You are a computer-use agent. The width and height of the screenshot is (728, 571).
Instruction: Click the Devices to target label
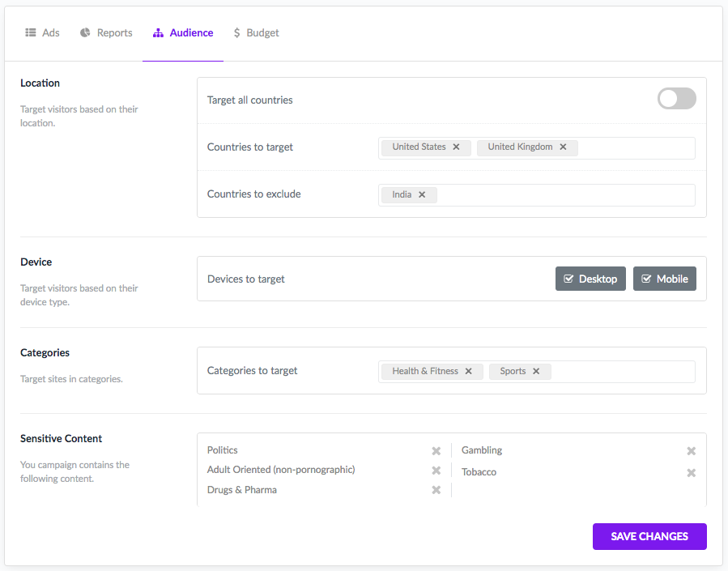pos(245,279)
